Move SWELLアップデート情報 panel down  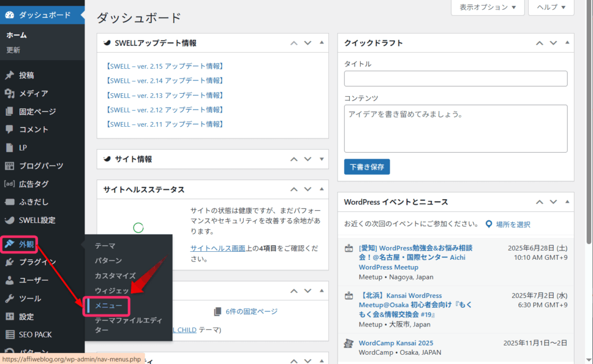point(308,43)
